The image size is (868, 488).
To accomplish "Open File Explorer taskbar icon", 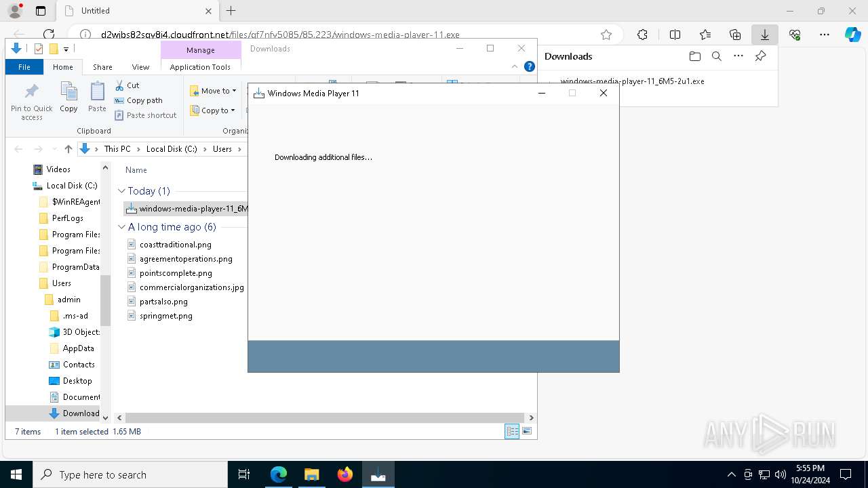I will (311, 474).
